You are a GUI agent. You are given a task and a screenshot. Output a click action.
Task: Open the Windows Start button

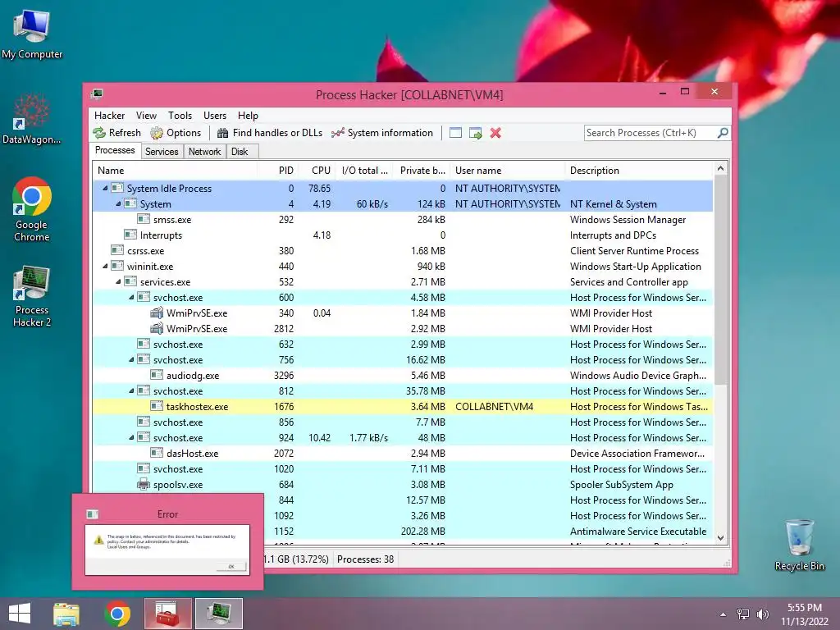20,614
